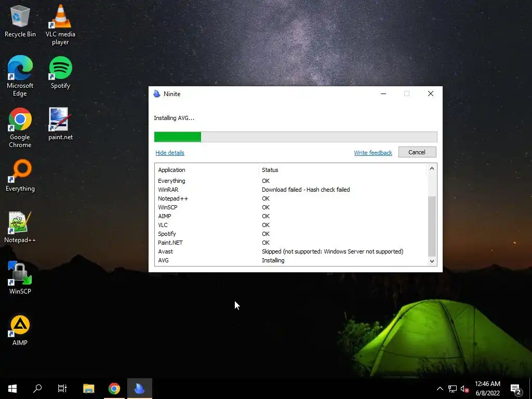The width and height of the screenshot is (532, 399).
Task: Open the Microsoft Edge desktop shortcut
Action: coord(20,75)
